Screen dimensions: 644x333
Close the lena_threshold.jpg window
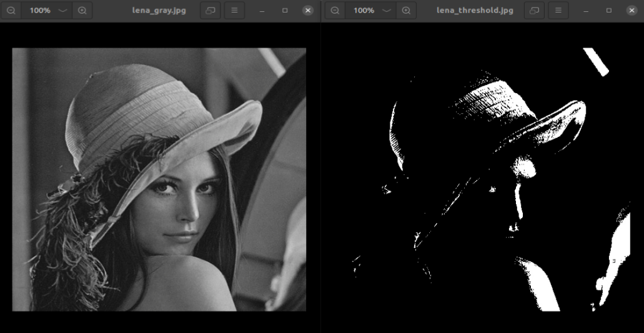pos(632,11)
